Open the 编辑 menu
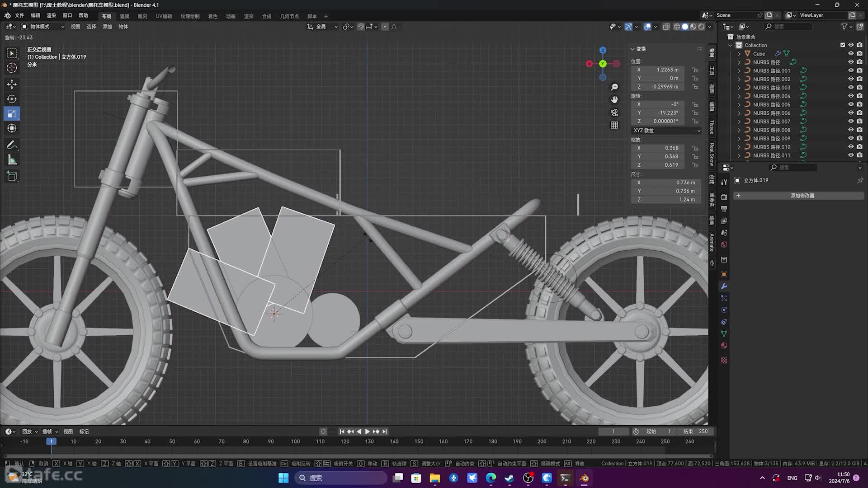This screenshot has height=488, width=868. click(x=35, y=15)
